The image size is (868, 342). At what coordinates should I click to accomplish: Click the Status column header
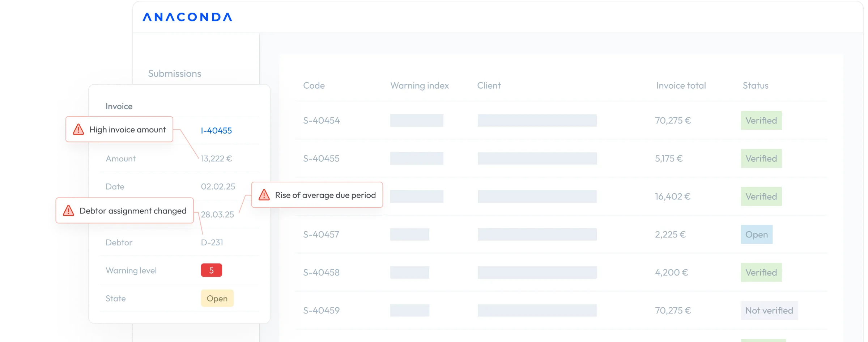pyautogui.click(x=756, y=85)
